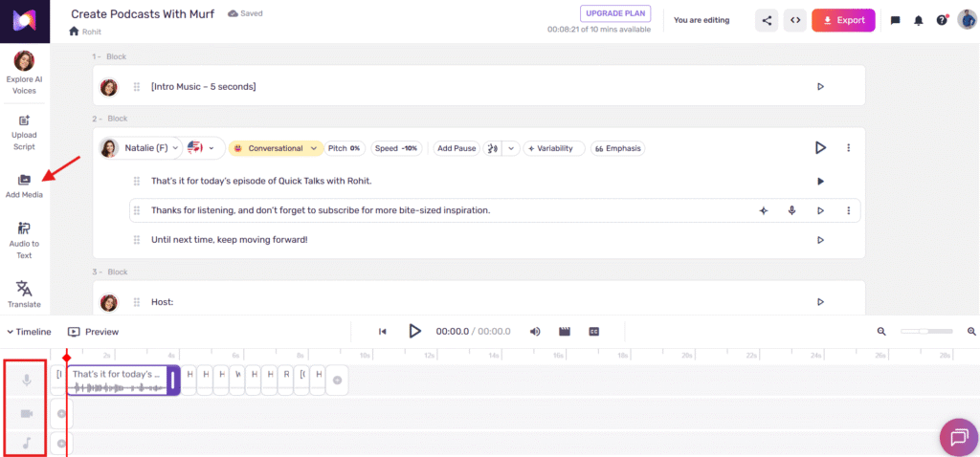980x457 pixels.
Task: Open the Conversational style dropdown
Action: (277, 148)
